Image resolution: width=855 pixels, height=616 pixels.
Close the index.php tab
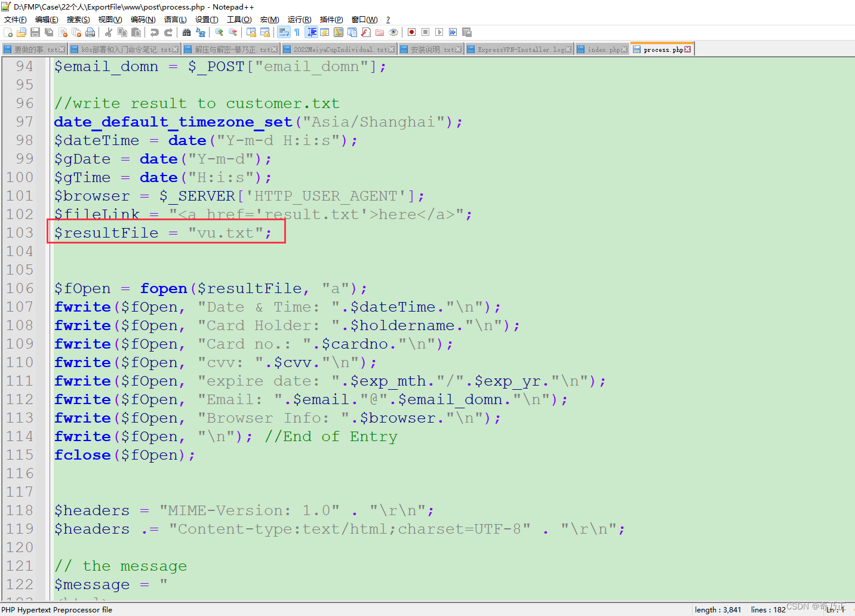pos(625,50)
